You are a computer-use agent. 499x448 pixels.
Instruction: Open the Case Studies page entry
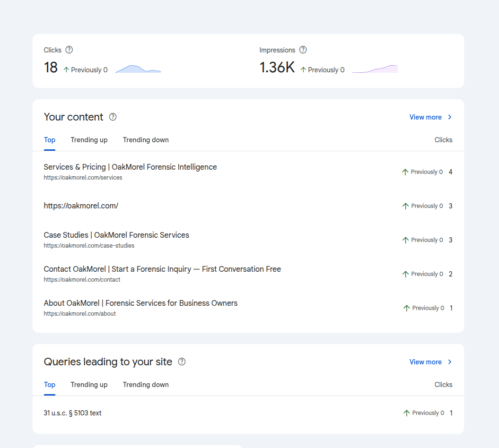pyautogui.click(x=116, y=235)
